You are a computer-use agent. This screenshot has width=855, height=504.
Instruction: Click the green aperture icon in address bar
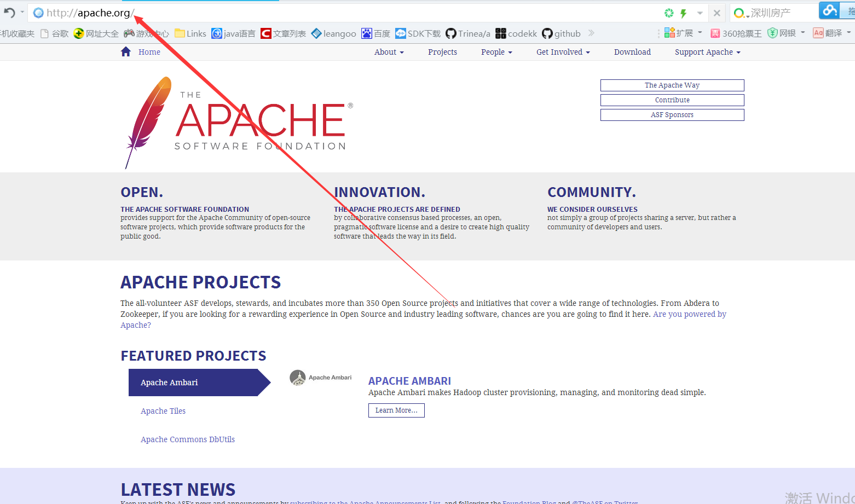pyautogui.click(x=669, y=13)
